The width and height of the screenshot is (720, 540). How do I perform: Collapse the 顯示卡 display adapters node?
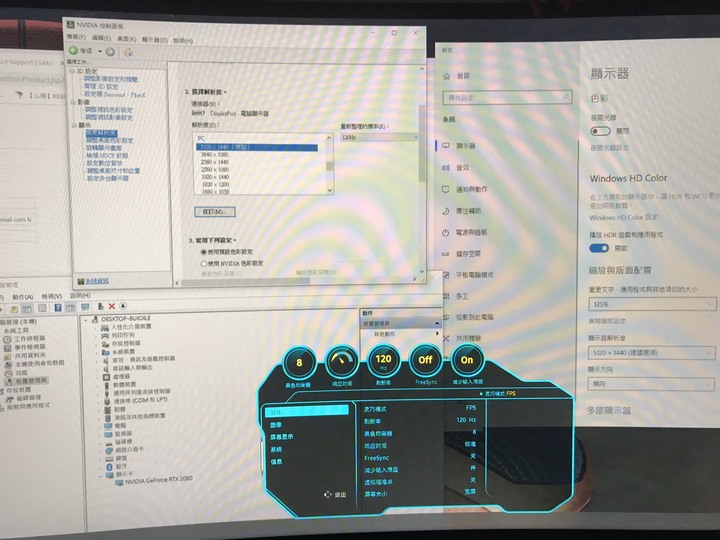(x=100, y=475)
